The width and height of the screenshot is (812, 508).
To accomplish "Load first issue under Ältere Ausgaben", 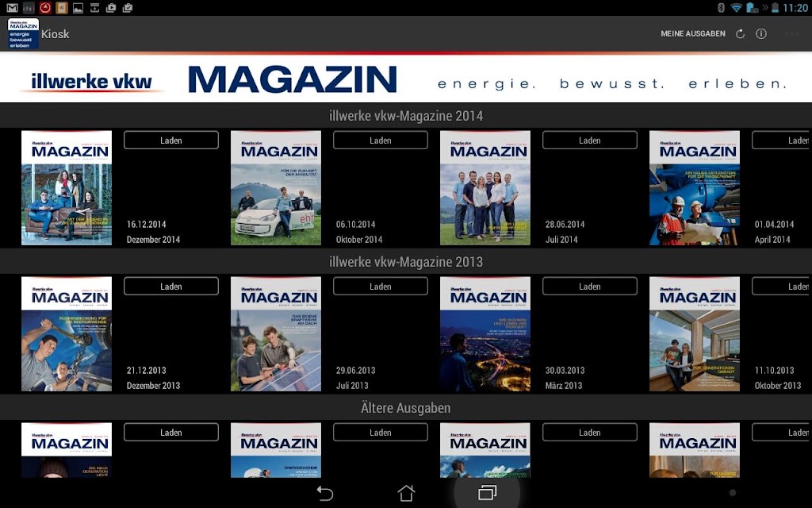I will pos(171,433).
